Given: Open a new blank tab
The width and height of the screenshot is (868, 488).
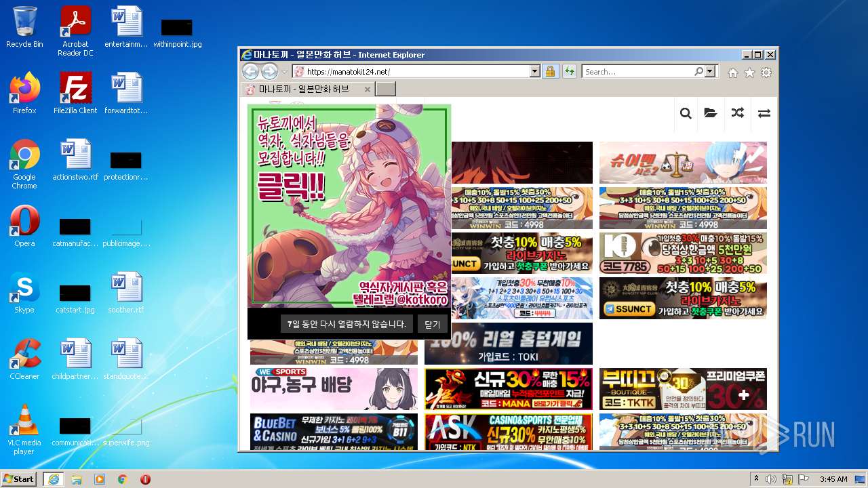Looking at the screenshot, I should (385, 89).
